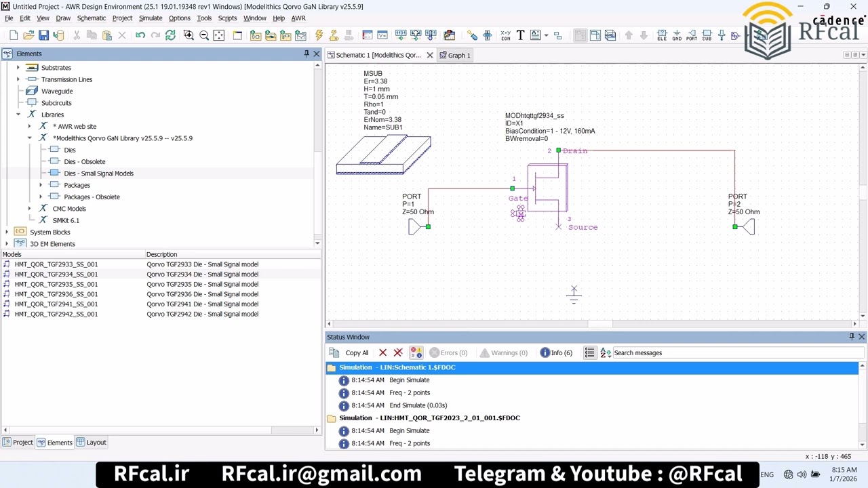The width and height of the screenshot is (868, 488).
Task: Expand the System Blocks node
Action: [7, 232]
